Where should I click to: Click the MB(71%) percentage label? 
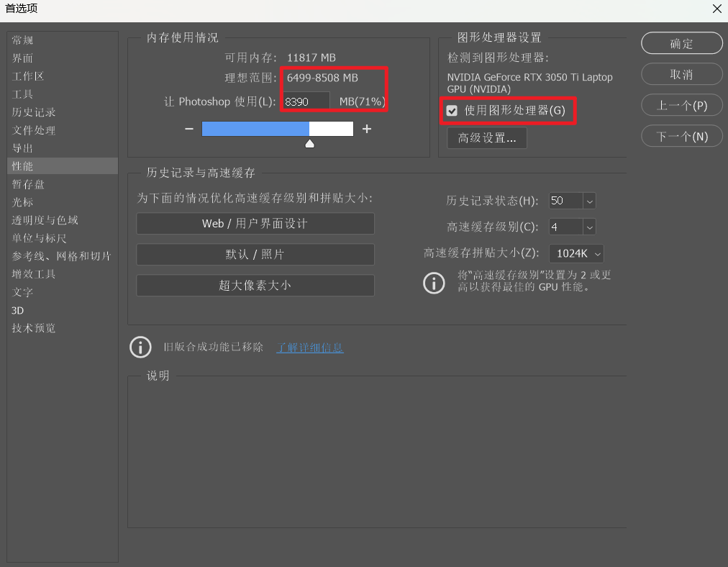362,101
